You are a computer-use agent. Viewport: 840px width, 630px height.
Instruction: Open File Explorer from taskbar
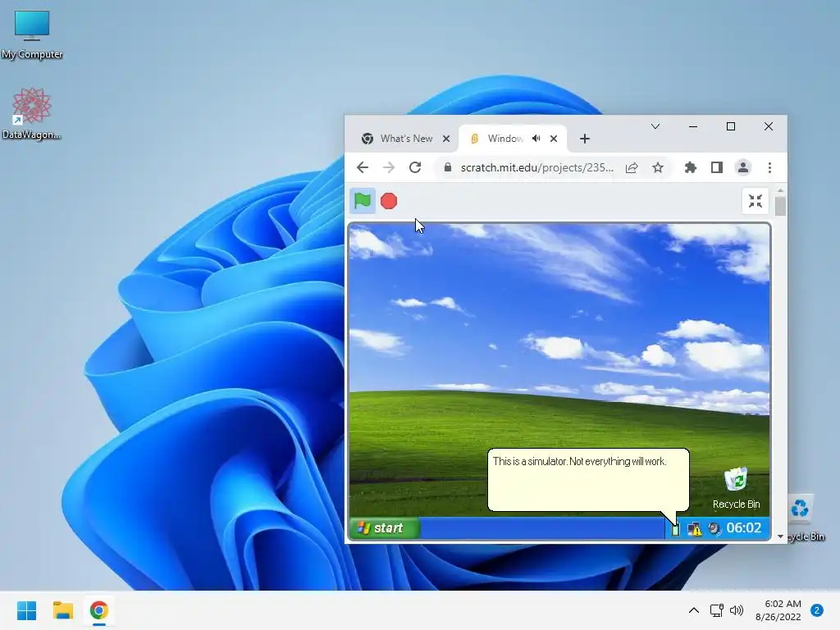tap(63, 610)
